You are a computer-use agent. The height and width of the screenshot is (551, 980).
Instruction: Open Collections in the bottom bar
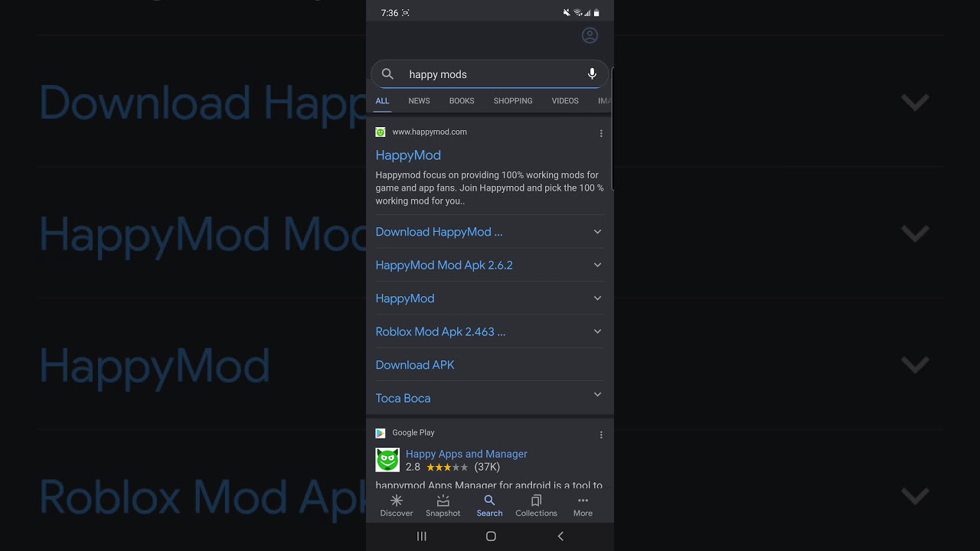pyautogui.click(x=536, y=506)
